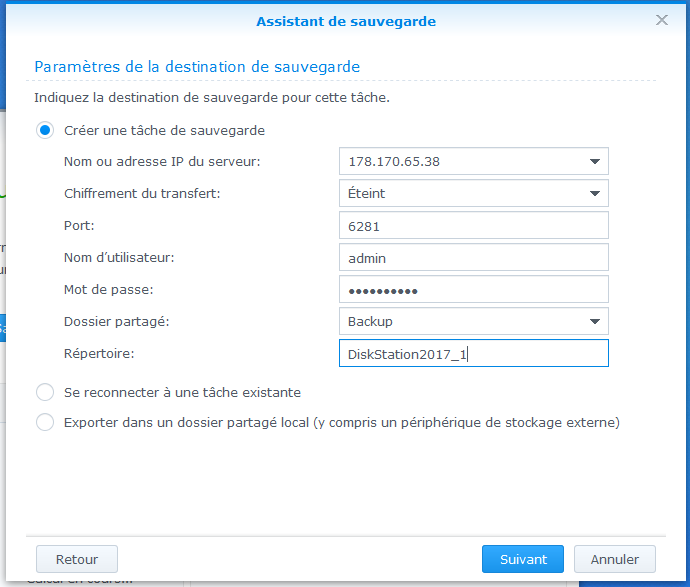The height and width of the screenshot is (587, 690).
Task: Select 'Créer une tâche de sauvegarde' option
Action: [x=45, y=130]
